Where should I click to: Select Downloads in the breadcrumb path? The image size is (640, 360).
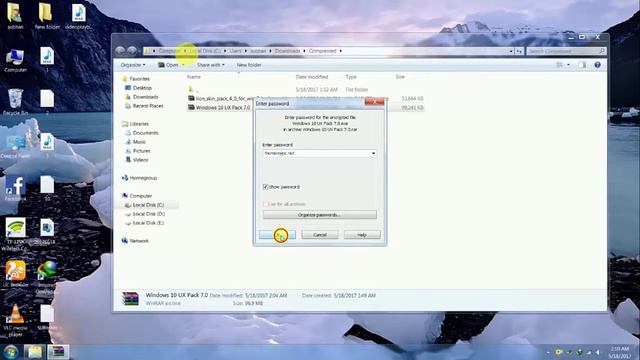coord(287,51)
